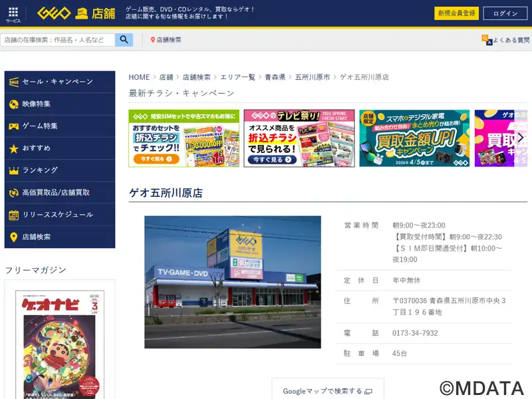This screenshot has width=532, height=399.
Task: Open the partially visible purple 買取 banner
Action: (x=501, y=138)
